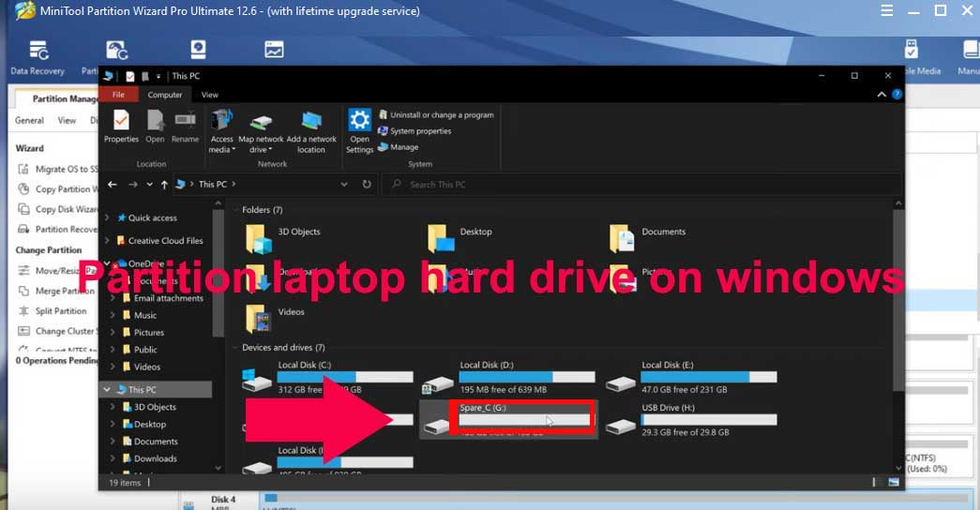Open Explorer help question icon
The height and width of the screenshot is (510, 980).
(897, 95)
